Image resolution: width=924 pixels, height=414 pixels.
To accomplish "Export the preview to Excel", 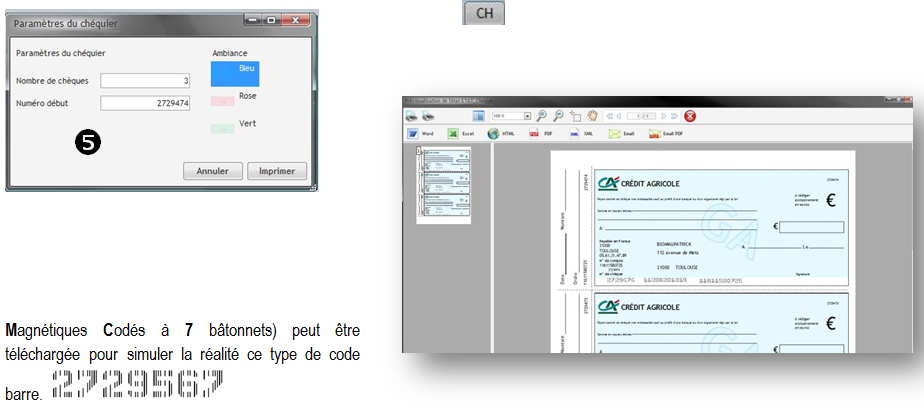I will tap(461, 134).
